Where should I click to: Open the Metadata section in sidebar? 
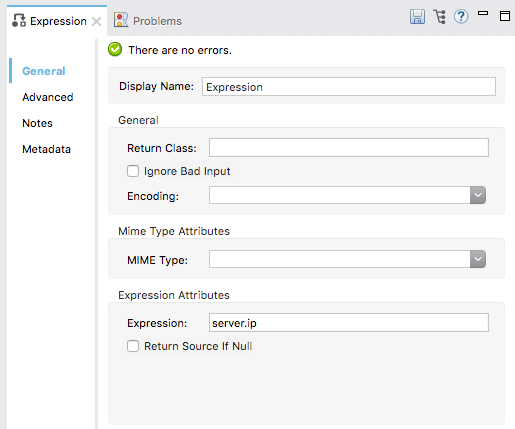tap(46, 149)
